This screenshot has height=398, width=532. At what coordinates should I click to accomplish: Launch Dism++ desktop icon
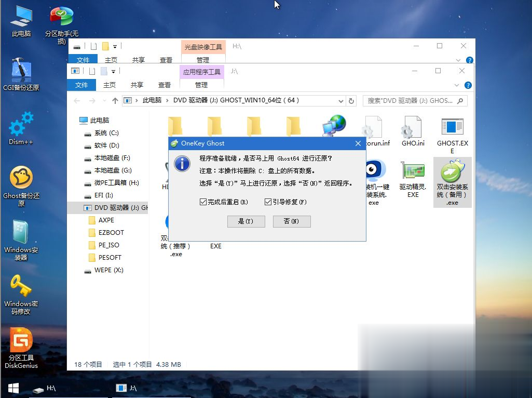click(x=21, y=128)
